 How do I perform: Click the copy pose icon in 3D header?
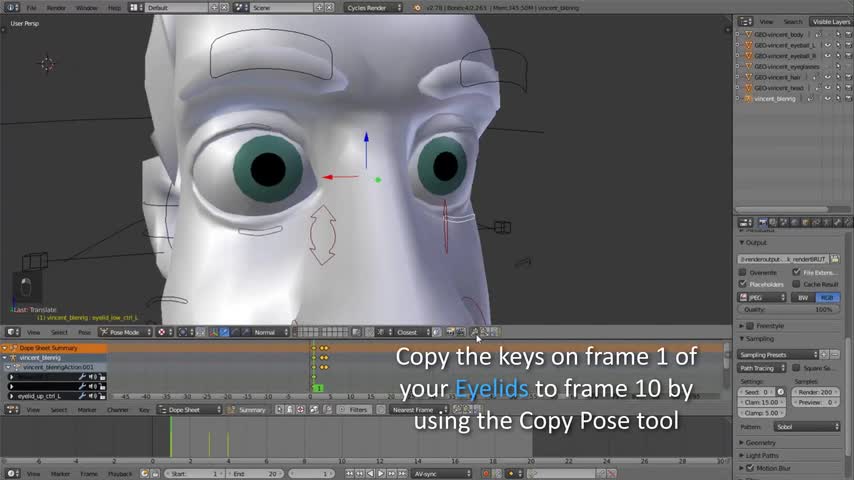tap(474, 332)
